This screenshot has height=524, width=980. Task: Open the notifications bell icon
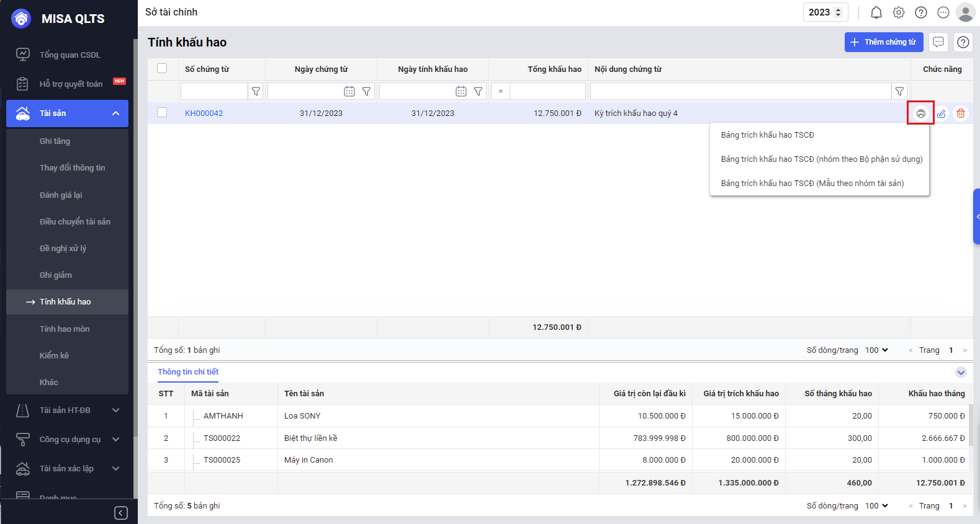[876, 12]
